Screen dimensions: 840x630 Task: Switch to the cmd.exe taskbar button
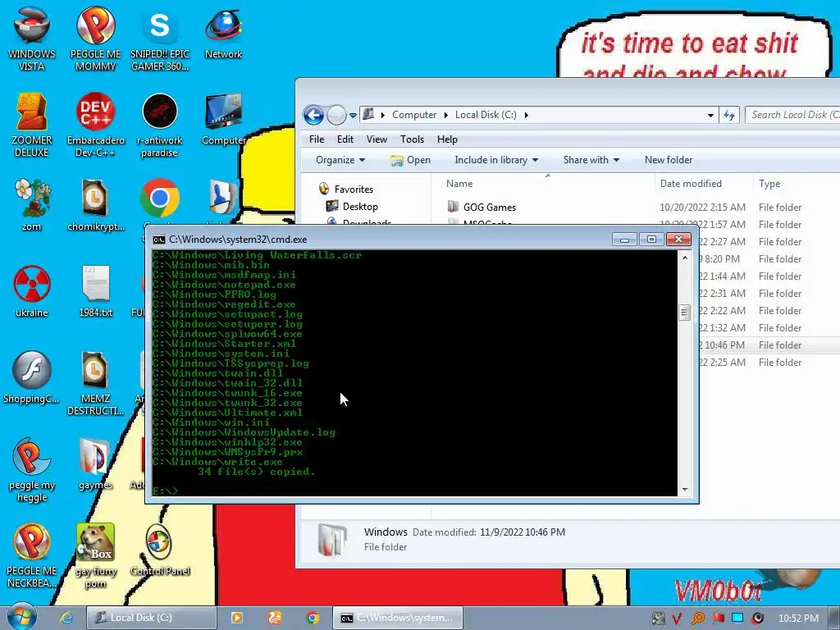coord(398,618)
